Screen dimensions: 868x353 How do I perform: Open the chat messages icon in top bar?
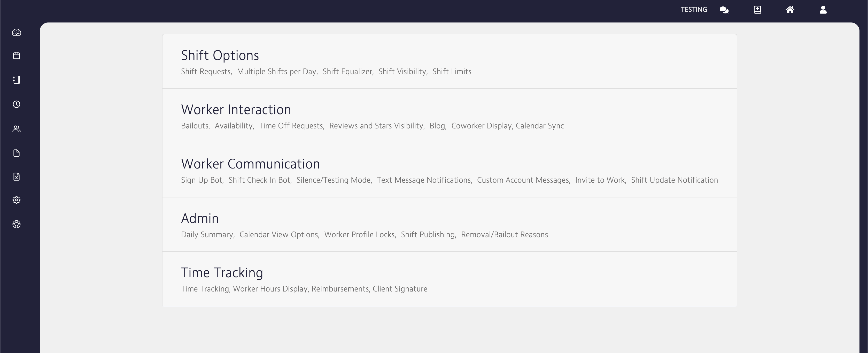click(724, 10)
